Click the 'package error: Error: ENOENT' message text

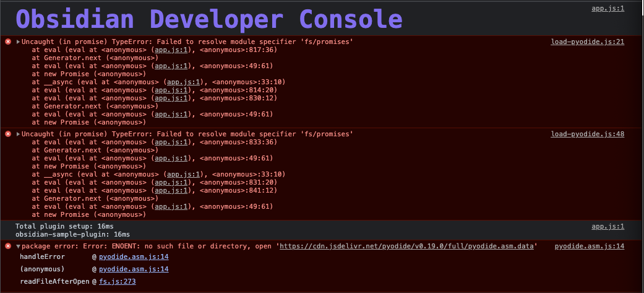tap(279, 246)
